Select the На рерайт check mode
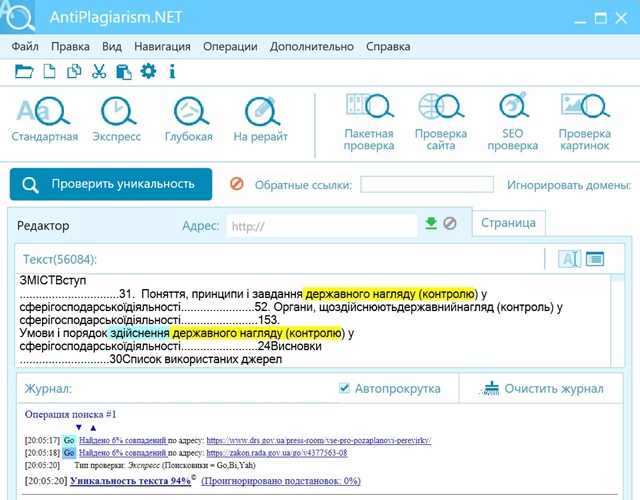Viewport: 640px width, 500px height. click(x=260, y=119)
